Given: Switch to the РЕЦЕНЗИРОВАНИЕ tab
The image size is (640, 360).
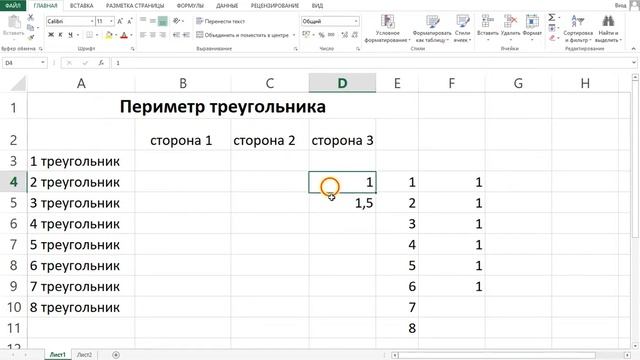Looking at the screenshot, I should coord(274,6).
